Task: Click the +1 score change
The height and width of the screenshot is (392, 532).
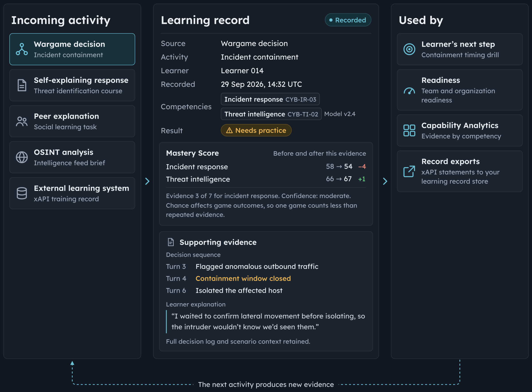Action: pos(362,179)
